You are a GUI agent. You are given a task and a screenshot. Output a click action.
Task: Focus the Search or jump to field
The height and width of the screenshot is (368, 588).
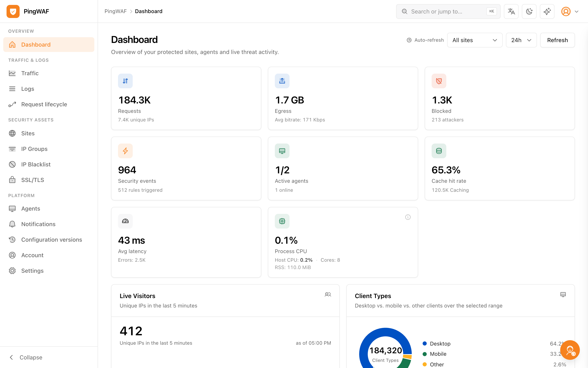click(x=448, y=11)
